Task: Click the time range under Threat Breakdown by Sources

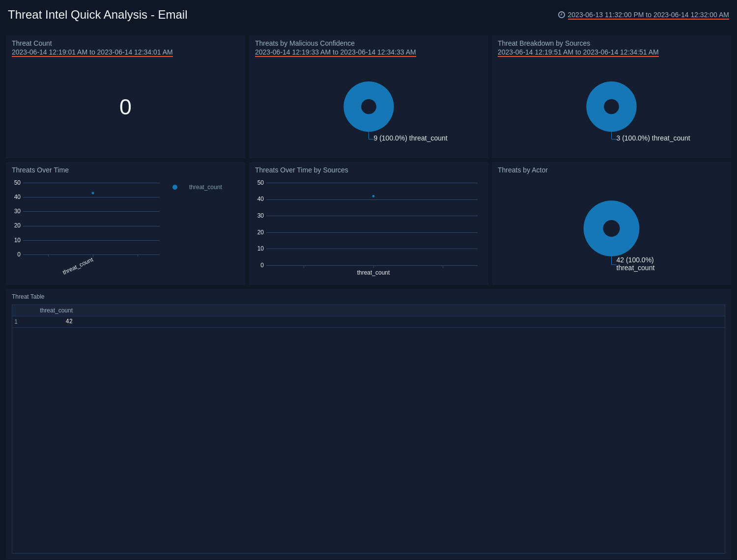Action: coord(578,52)
